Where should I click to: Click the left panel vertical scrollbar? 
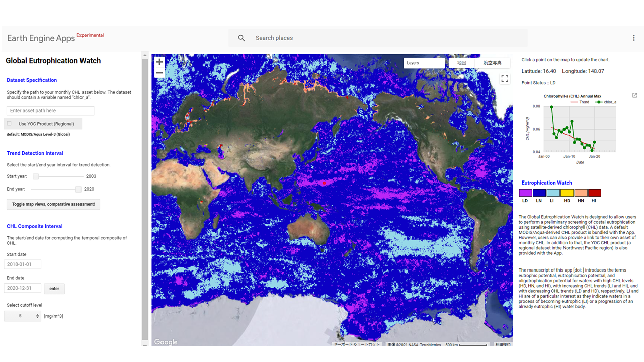[x=145, y=199]
